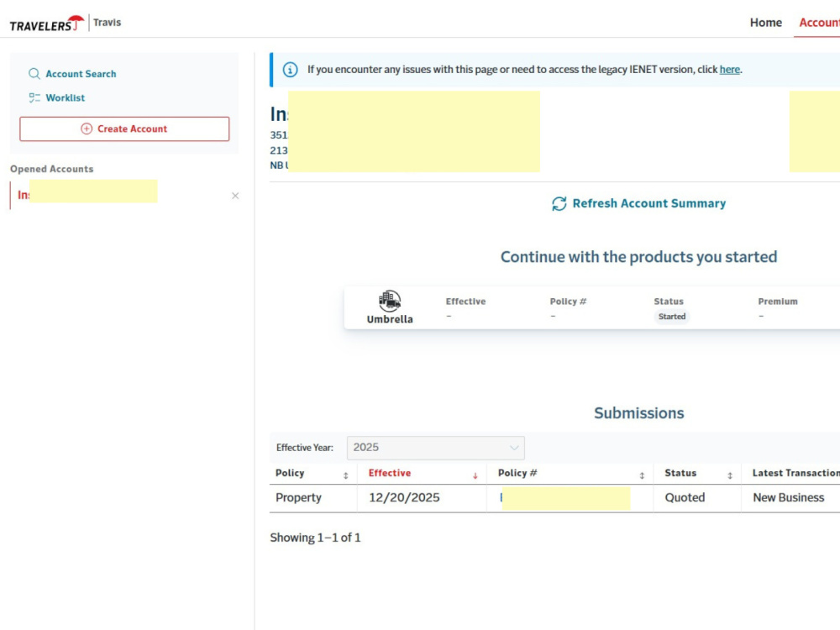Viewport: 840px width, 630px height.
Task: Open the Effective Year dropdown
Action: (435, 448)
